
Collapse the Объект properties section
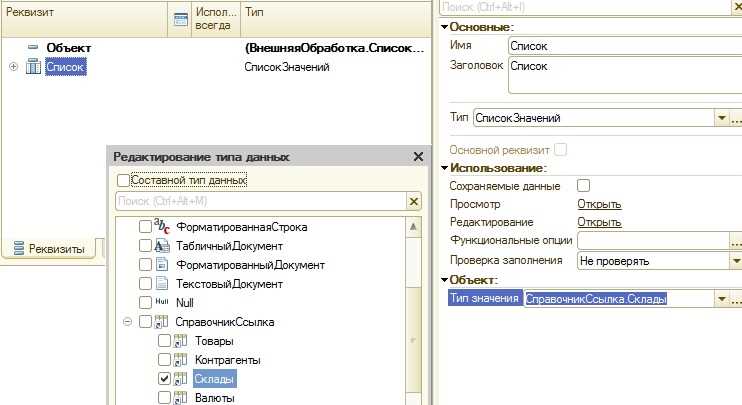point(444,280)
